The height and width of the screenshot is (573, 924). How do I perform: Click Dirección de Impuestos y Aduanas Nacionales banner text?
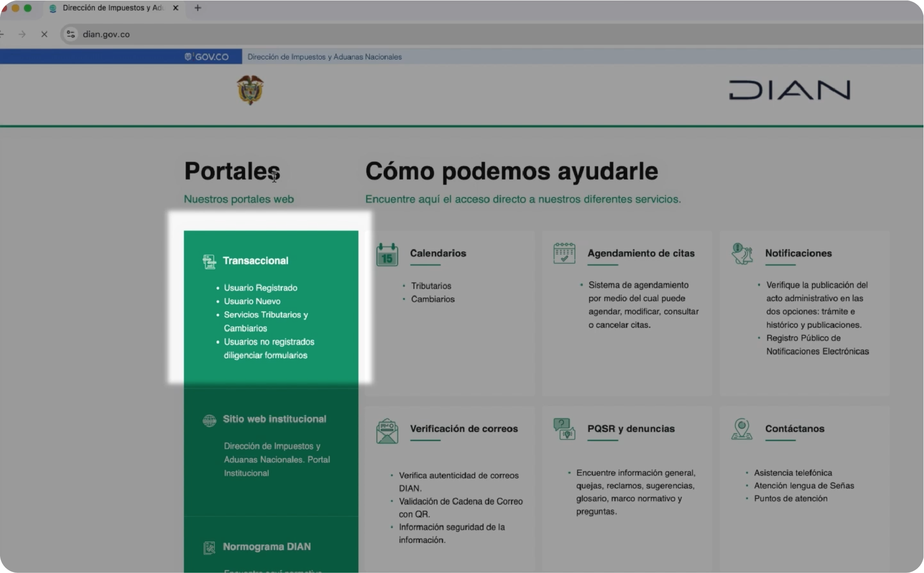(x=325, y=57)
